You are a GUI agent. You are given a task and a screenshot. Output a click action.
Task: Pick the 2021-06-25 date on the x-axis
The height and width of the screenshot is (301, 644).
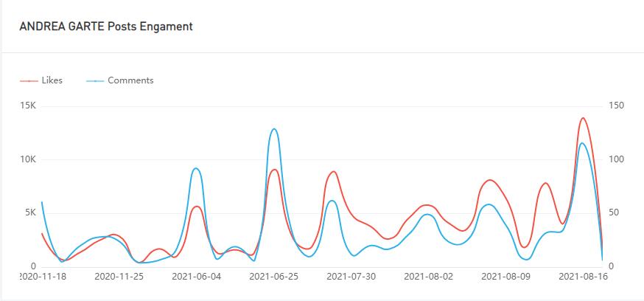(x=273, y=277)
